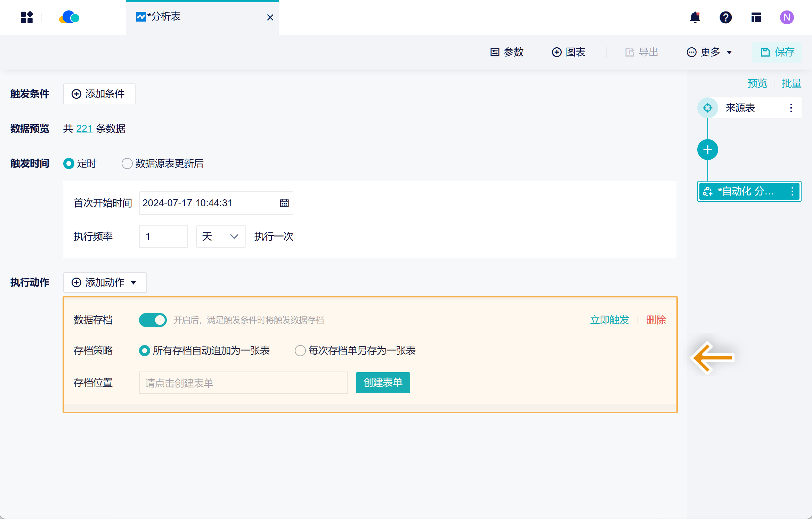Expand the 更多 menu
This screenshot has height=519, width=812.
(x=709, y=52)
